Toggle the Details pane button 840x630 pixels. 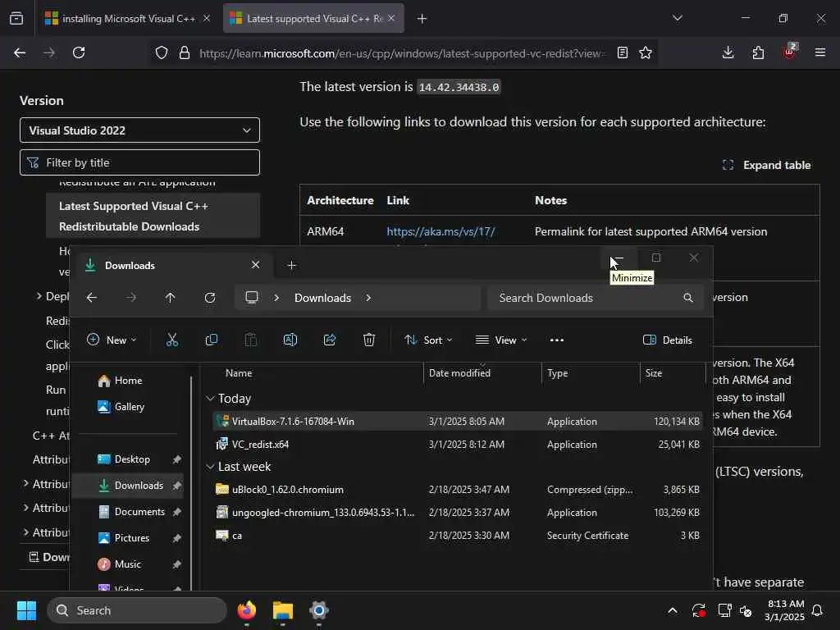click(x=667, y=340)
